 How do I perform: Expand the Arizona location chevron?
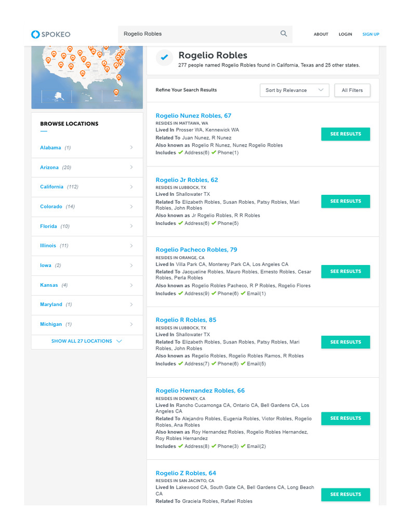tap(131, 167)
